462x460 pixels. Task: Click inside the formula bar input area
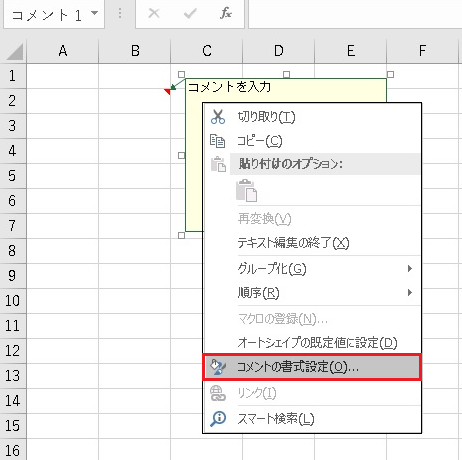click(x=355, y=13)
